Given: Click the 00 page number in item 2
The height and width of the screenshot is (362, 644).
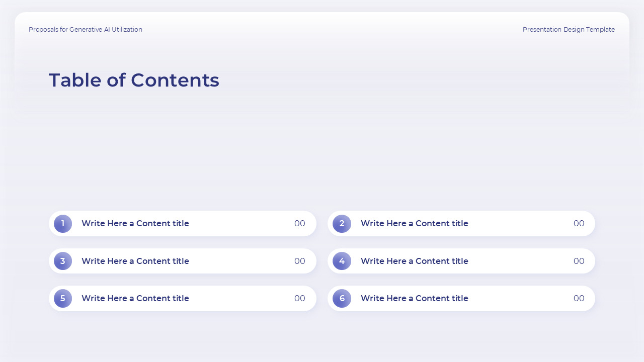Looking at the screenshot, I should tap(579, 224).
